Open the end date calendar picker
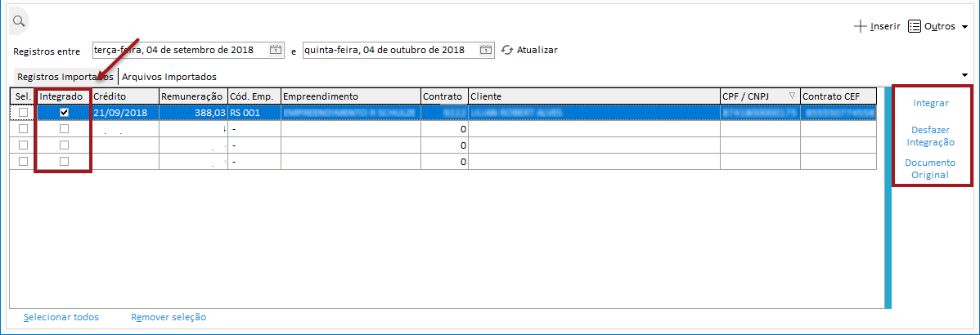Viewport: 980px width, 335px height. (x=486, y=50)
